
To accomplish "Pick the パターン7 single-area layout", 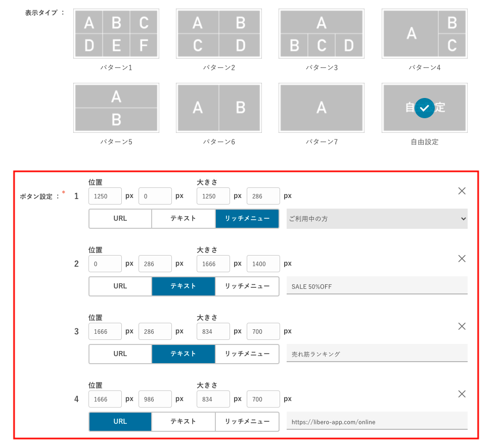I will [x=322, y=108].
